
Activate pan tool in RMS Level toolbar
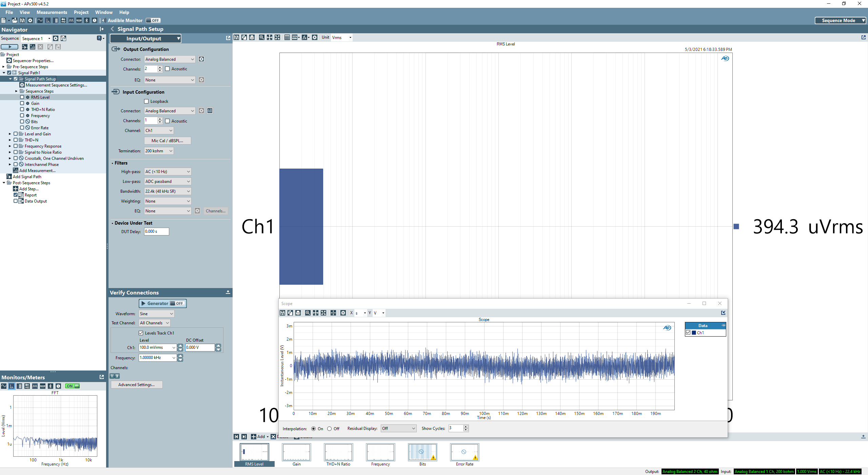(x=270, y=37)
